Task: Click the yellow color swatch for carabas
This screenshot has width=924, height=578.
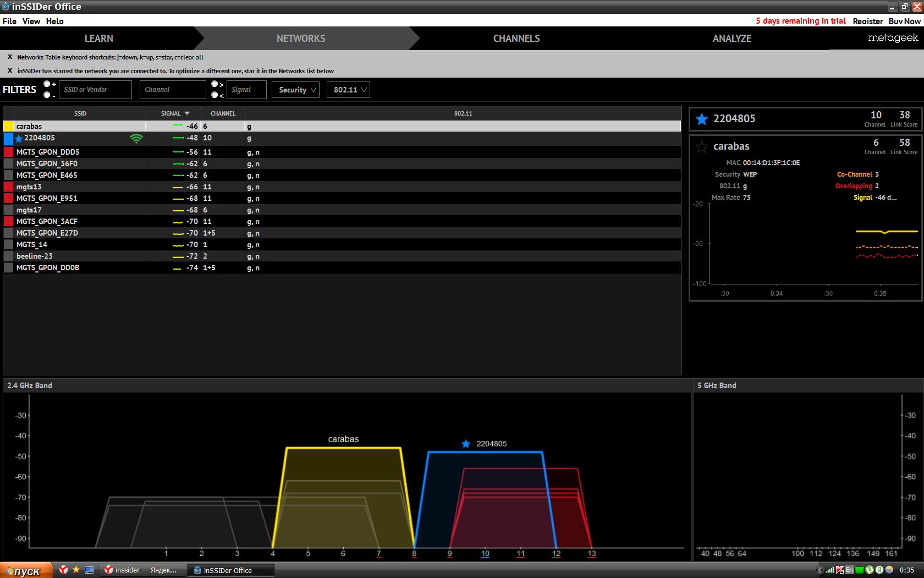Action: [x=8, y=126]
